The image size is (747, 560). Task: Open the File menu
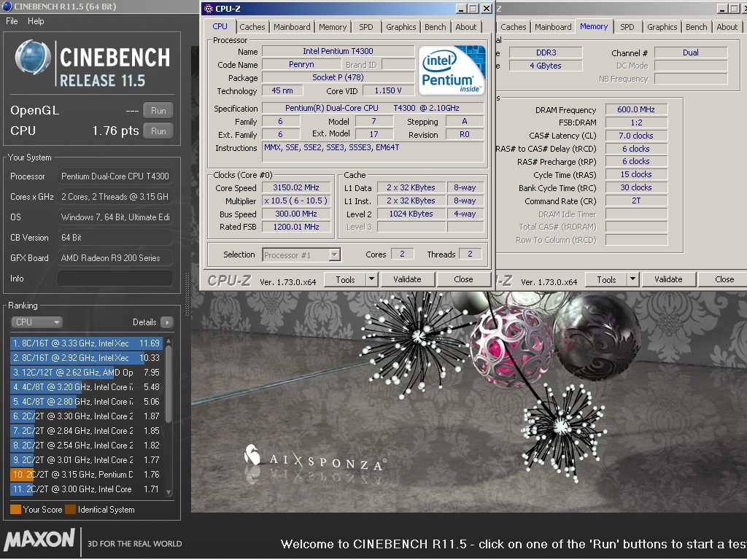click(12, 21)
